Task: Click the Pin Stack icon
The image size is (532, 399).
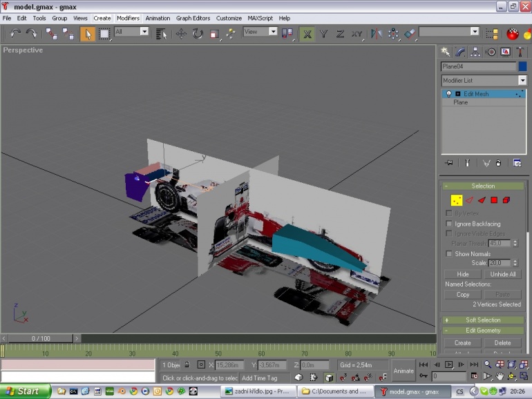Action: (x=449, y=163)
